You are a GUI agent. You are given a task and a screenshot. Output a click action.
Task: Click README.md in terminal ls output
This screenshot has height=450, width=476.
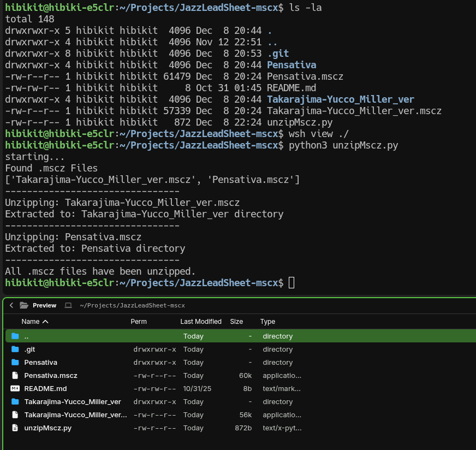[x=291, y=88]
